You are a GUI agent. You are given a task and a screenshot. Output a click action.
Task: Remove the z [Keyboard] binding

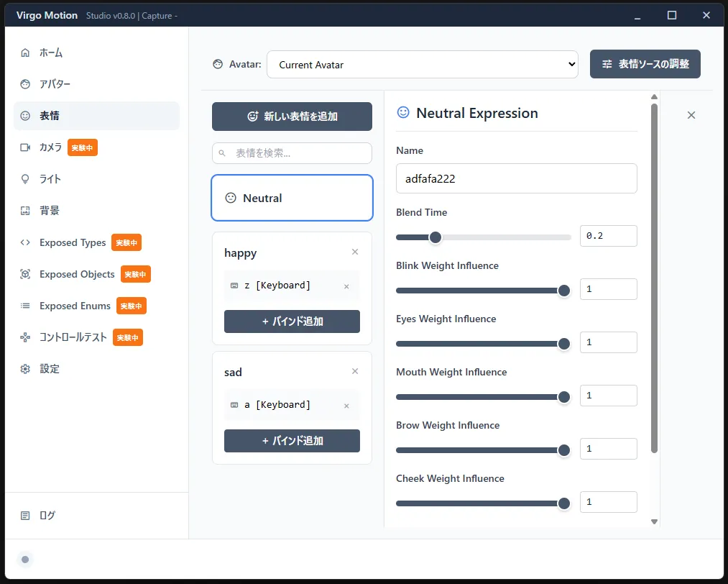pos(346,286)
